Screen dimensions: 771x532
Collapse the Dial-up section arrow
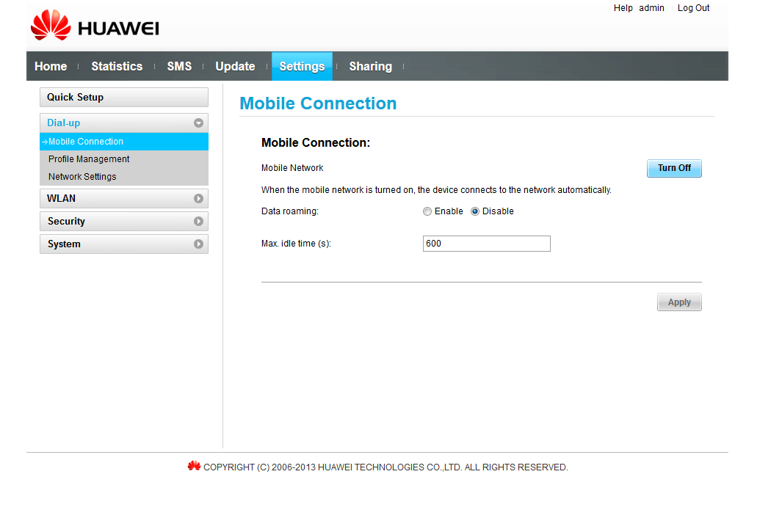[199, 123]
